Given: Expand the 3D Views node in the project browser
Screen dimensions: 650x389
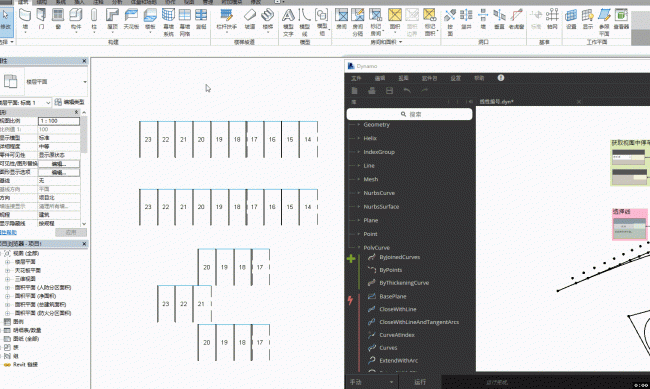Looking at the screenshot, I should point(7,279).
